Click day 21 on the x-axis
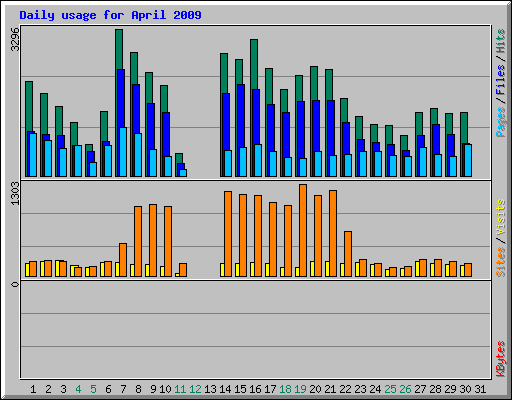This screenshot has height=400, width=512. point(330,389)
